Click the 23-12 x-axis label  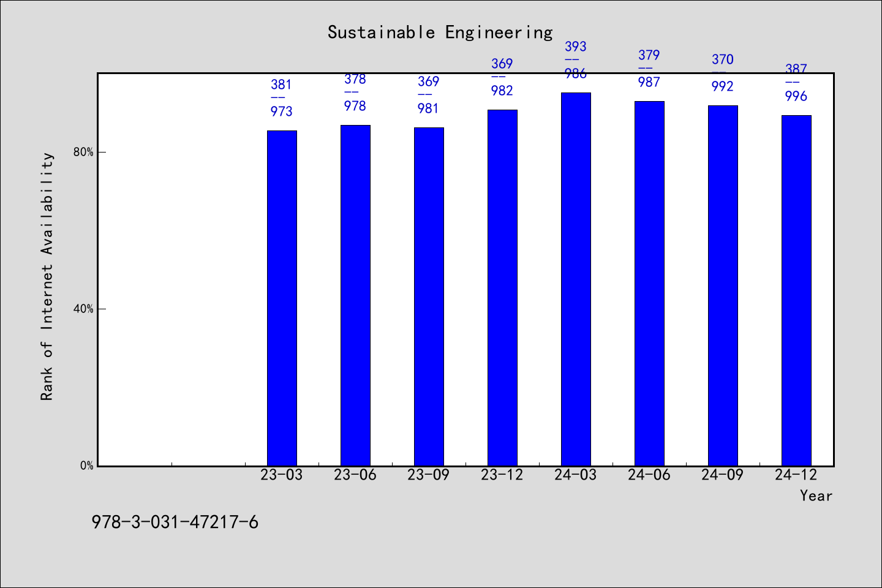click(x=502, y=475)
